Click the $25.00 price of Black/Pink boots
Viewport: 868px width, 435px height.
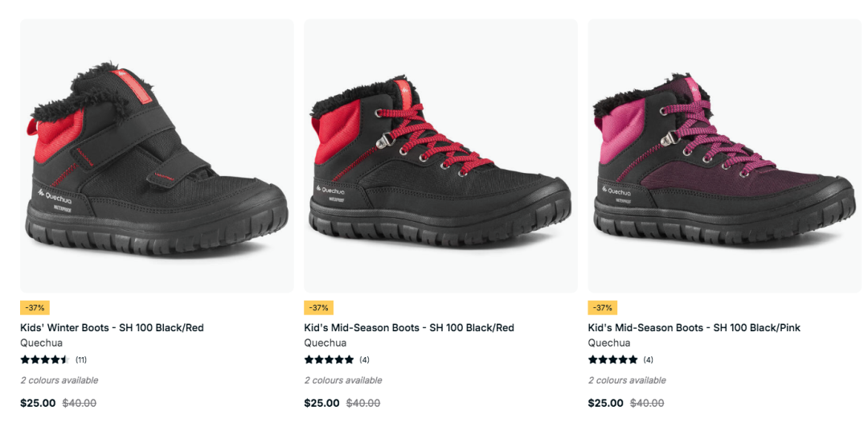(606, 403)
